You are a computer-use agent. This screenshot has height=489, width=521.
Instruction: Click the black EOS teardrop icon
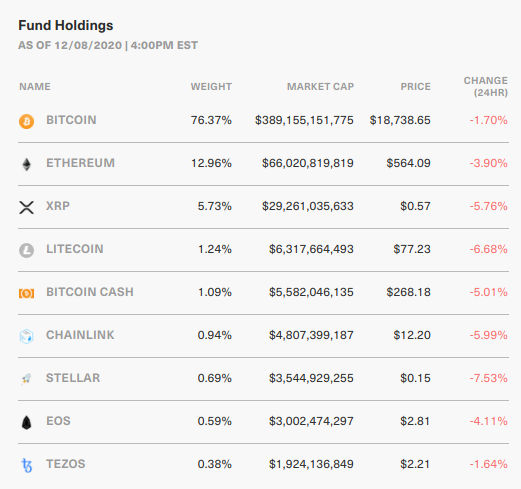26,422
